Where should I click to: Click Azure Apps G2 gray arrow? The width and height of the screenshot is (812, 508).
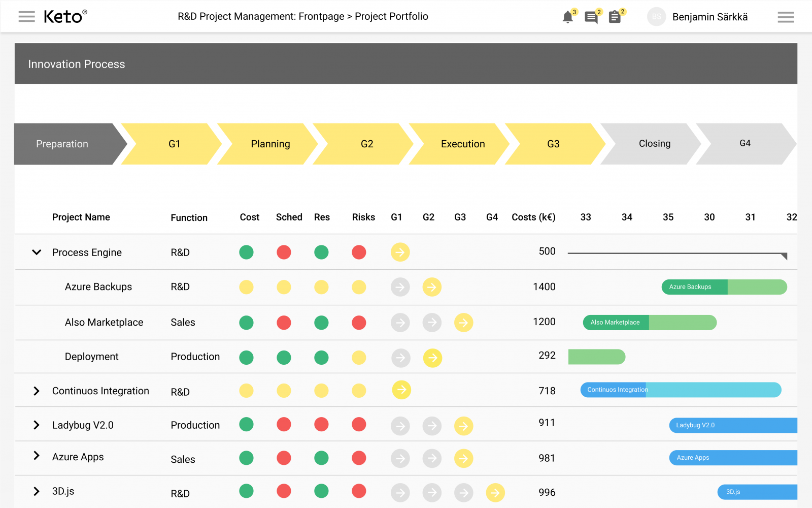(x=432, y=459)
